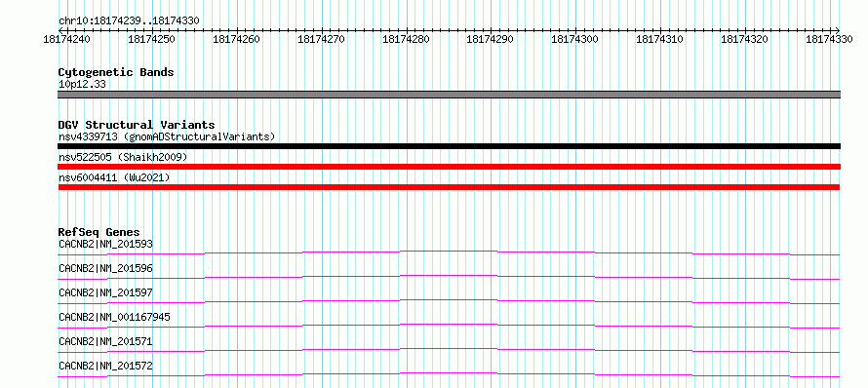
Task: Click ruler position 18174290
Action: click(x=491, y=39)
